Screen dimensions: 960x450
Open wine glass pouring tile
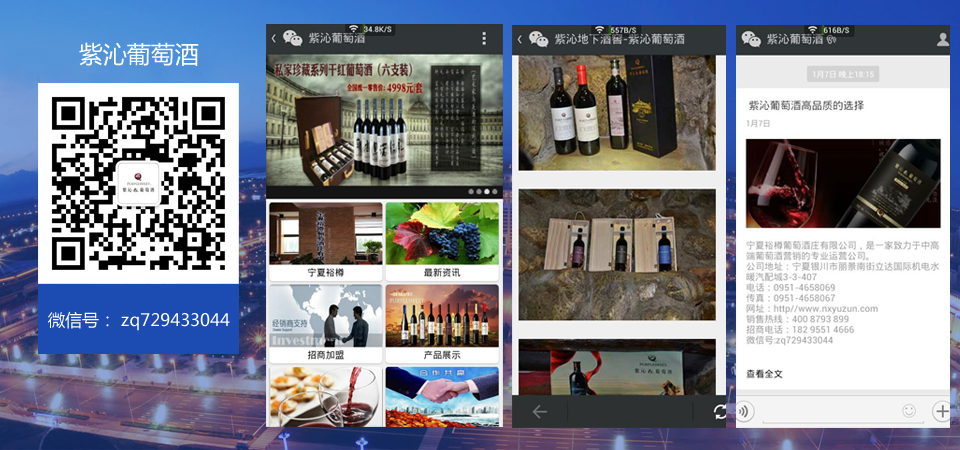click(x=326, y=397)
